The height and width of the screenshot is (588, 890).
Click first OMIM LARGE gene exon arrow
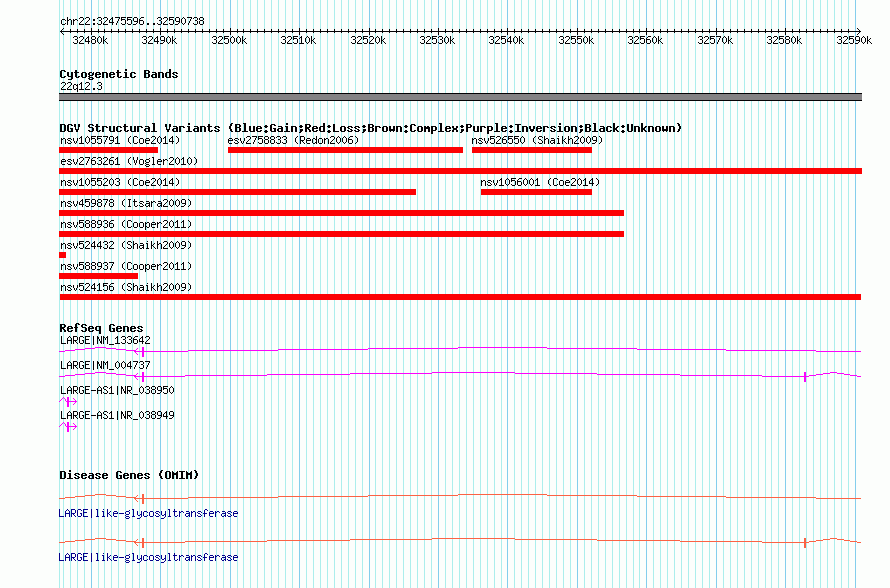[140, 499]
